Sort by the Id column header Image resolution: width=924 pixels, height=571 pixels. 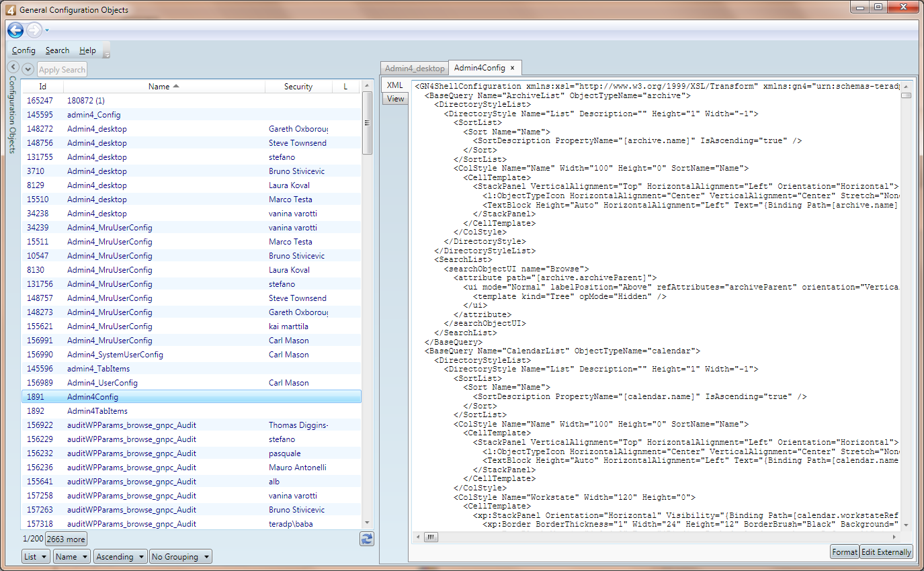click(x=42, y=87)
